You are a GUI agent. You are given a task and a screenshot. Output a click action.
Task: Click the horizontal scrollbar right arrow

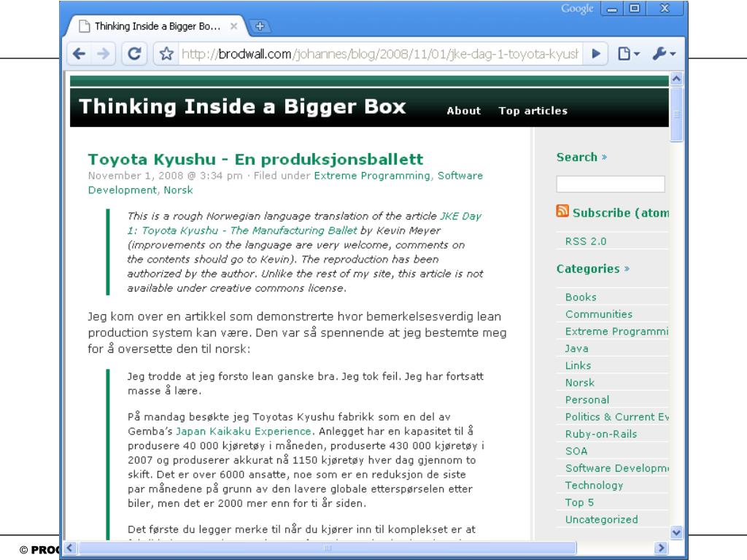[660, 548]
